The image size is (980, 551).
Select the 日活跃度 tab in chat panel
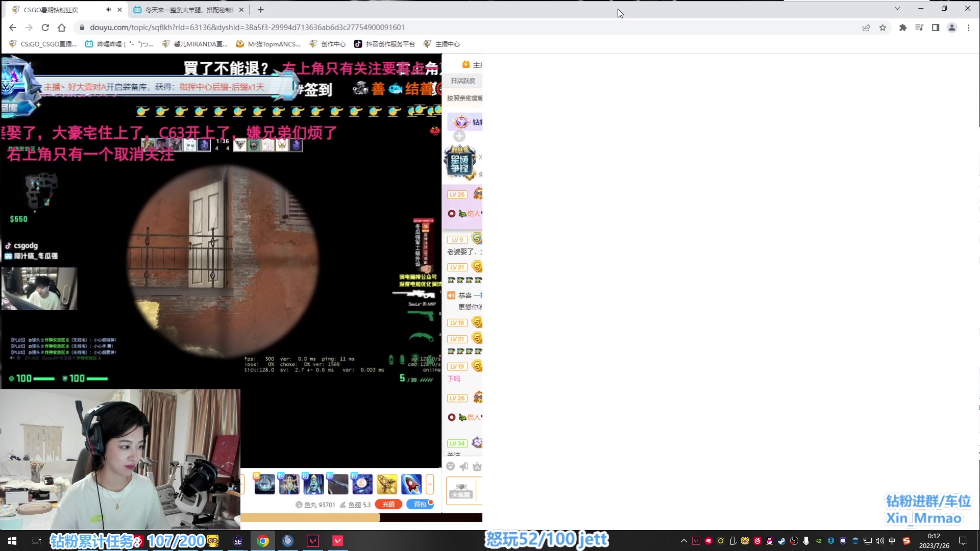coord(463,81)
